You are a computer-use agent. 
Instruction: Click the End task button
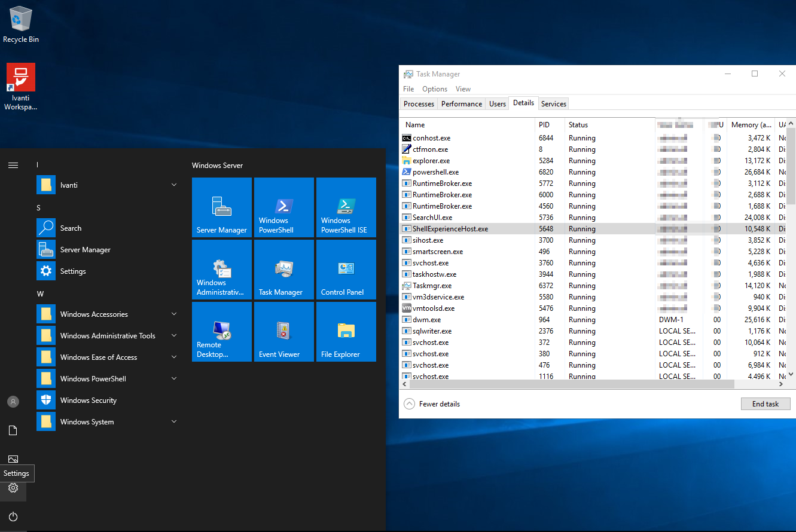point(765,403)
